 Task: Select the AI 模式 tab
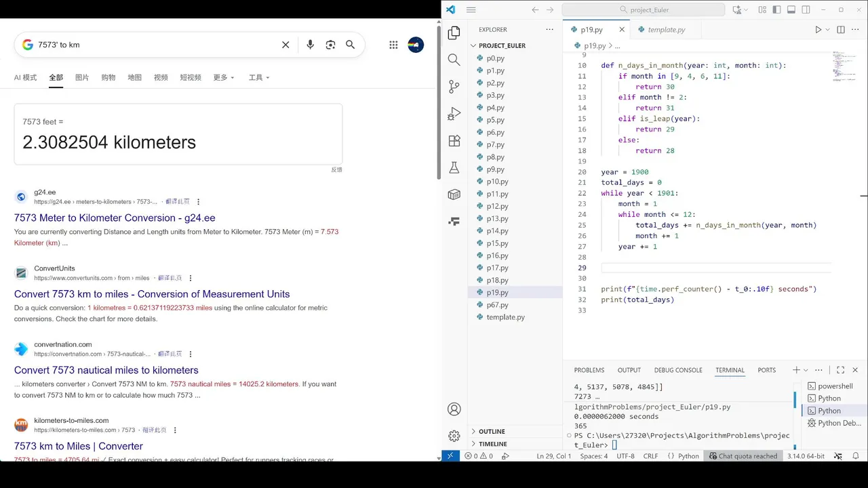click(x=25, y=77)
